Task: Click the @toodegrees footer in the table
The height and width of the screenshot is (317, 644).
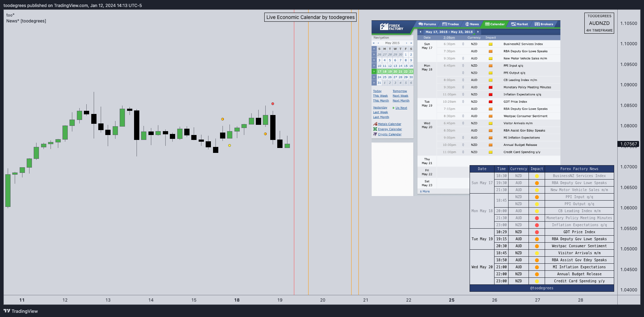Action: 542,288
